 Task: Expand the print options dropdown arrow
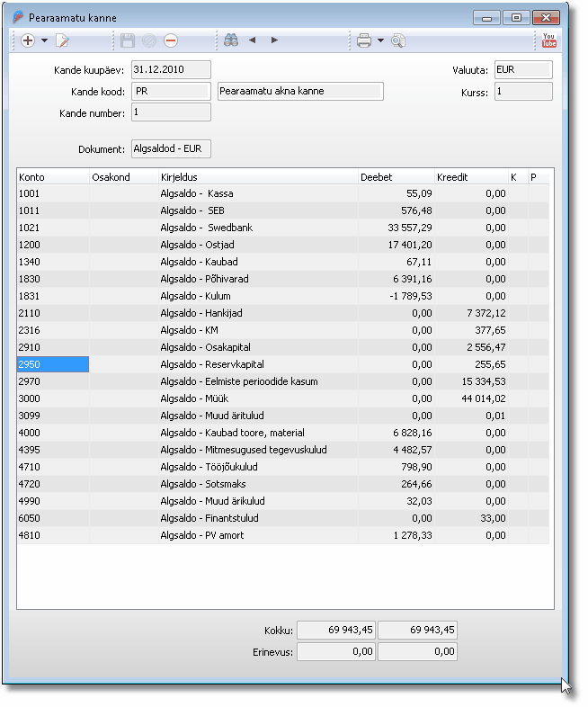tap(380, 40)
